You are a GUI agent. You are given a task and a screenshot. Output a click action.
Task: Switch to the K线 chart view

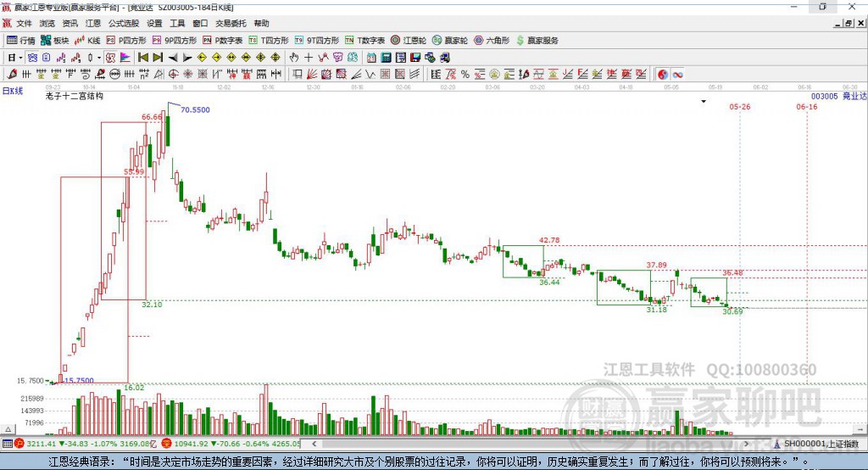pos(87,41)
